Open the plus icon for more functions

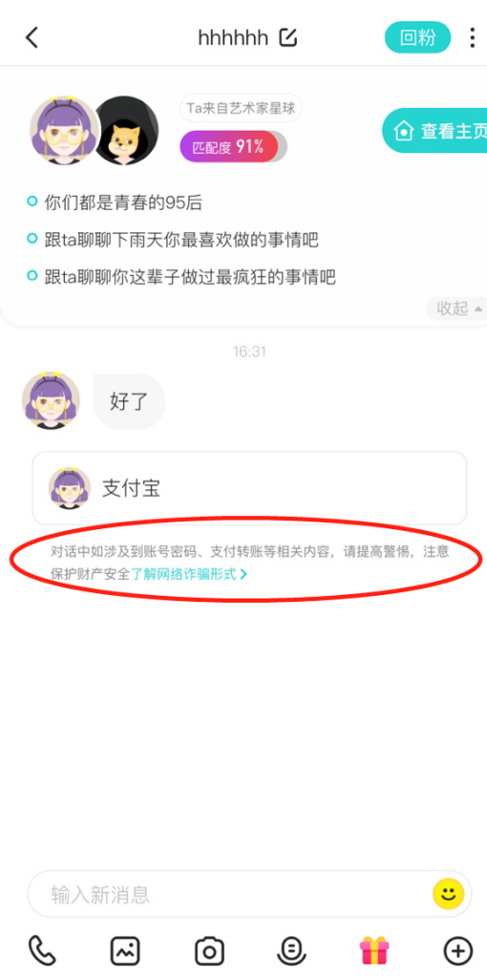click(457, 951)
